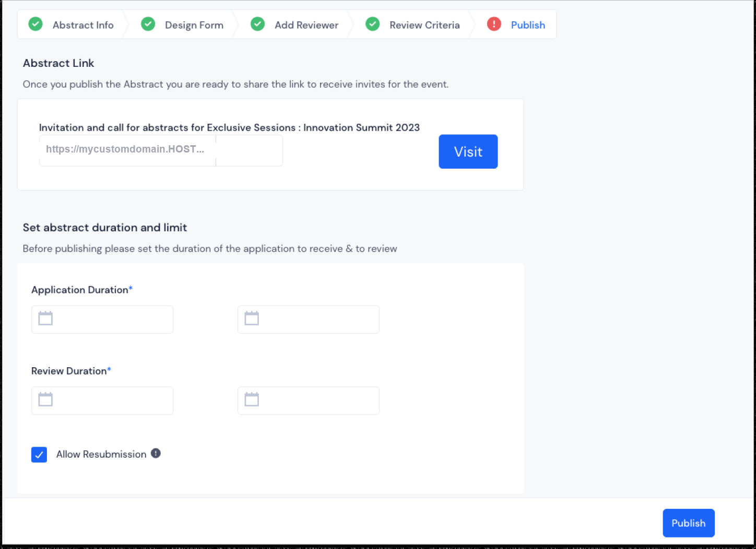Open calendar icon for Review Duration start date
The height and width of the screenshot is (549, 756).
pyautogui.click(x=45, y=400)
